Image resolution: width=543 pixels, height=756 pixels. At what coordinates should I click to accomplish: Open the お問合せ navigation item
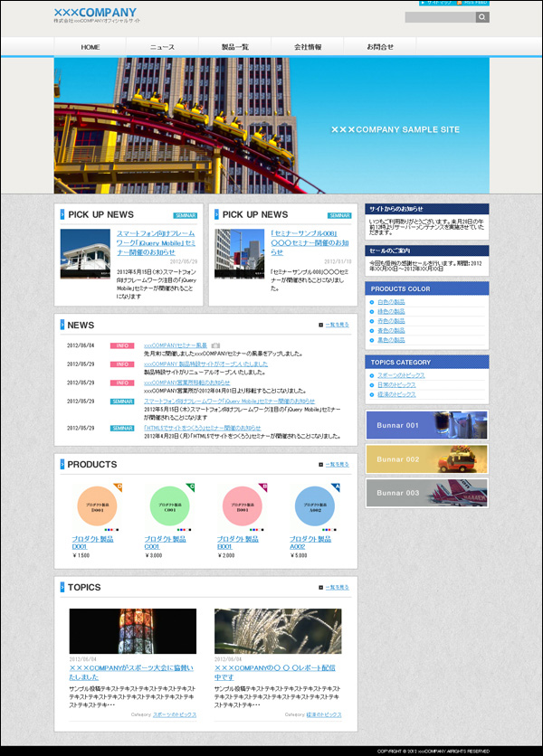(380, 47)
